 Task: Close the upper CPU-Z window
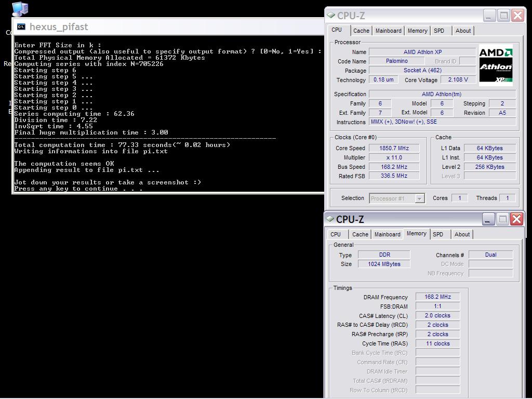point(518,16)
